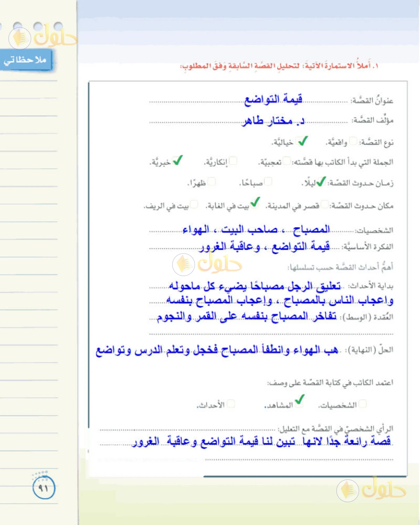Screen dimensions: 420x525
Task: Click the page number ٩١ badge
Action: coord(44,487)
